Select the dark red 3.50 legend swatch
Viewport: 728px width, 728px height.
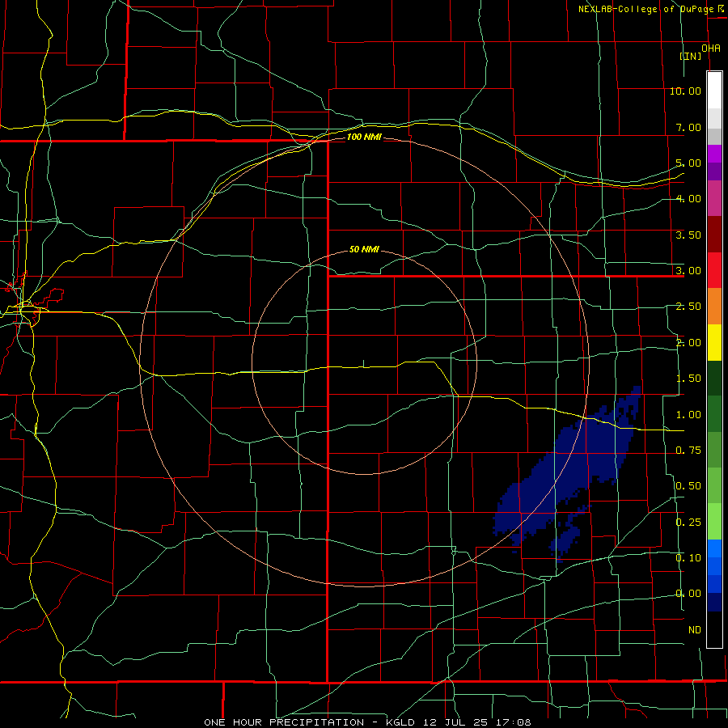coord(714,235)
